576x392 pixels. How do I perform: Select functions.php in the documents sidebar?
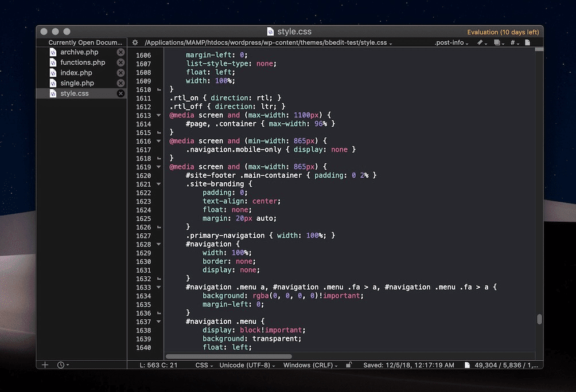tap(83, 62)
